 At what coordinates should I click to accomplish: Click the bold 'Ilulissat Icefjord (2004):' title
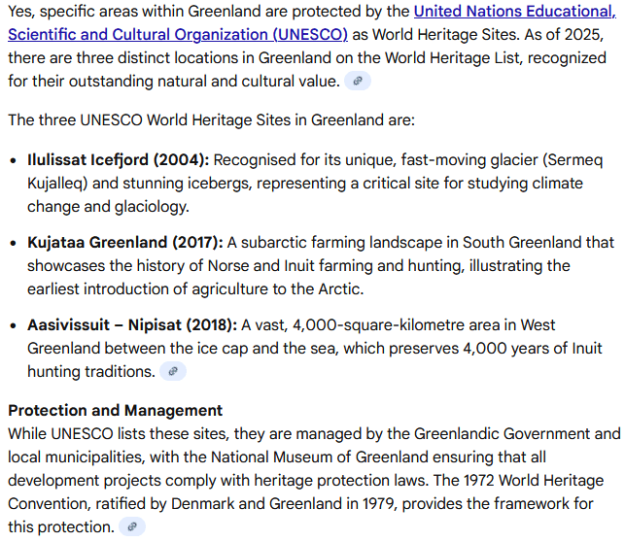point(118,160)
